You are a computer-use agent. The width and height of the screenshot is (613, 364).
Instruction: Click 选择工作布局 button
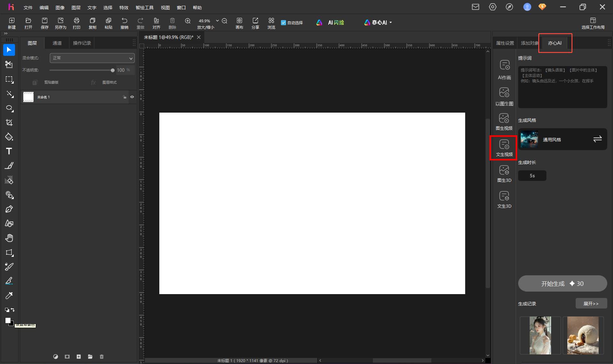[x=593, y=23]
